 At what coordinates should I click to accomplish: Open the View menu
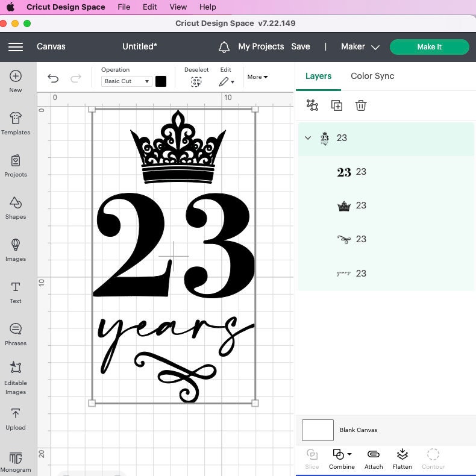point(178,7)
